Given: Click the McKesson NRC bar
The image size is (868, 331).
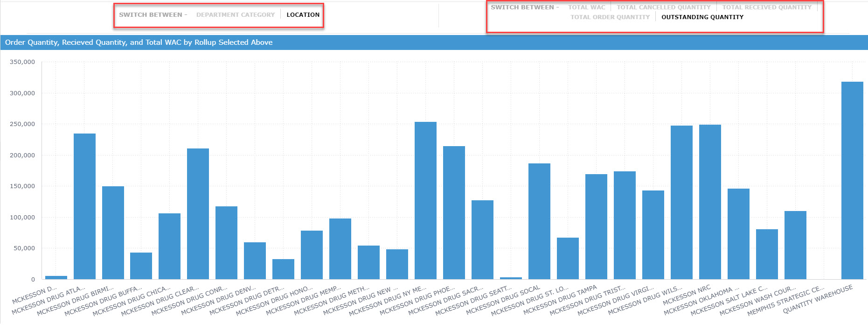Looking at the screenshot, I should tap(710, 202).
